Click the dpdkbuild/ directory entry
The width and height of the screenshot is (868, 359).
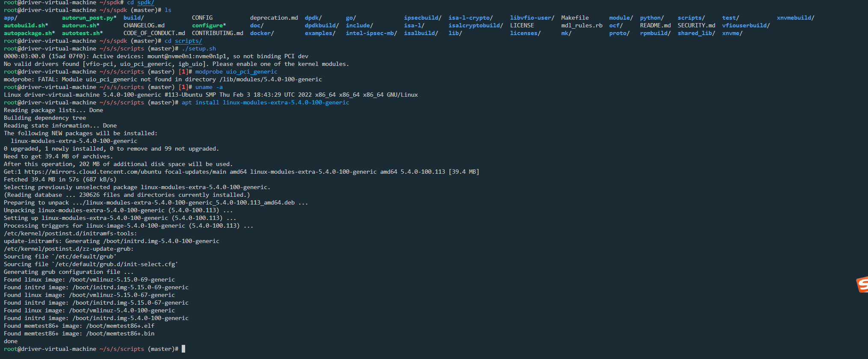click(x=322, y=26)
